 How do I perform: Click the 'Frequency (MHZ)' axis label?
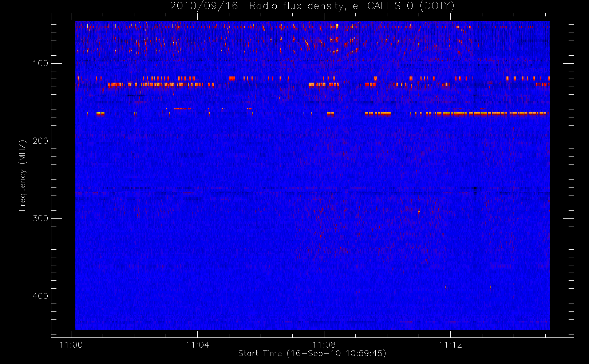[23, 175]
